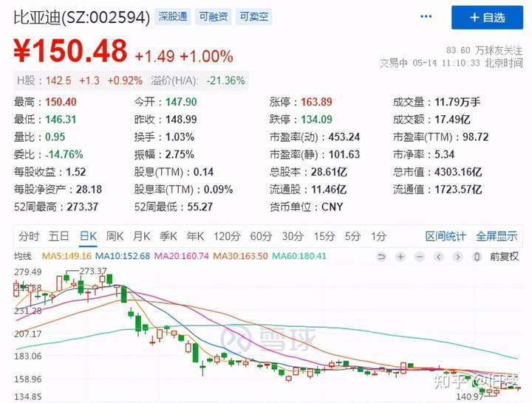Toggle the MA10:152.68 line label
This screenshot has height=403, width=532.
pyautogui.click(x=123, y=256)
